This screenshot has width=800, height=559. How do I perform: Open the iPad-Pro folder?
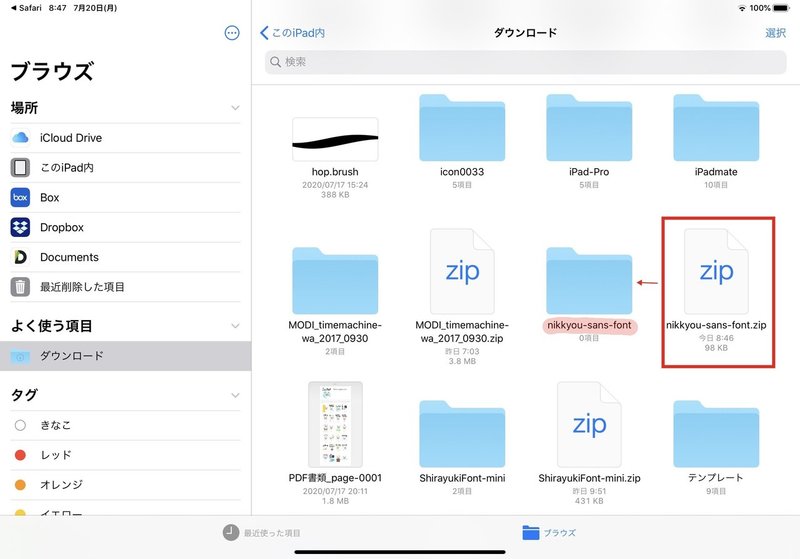pos(589,128)
